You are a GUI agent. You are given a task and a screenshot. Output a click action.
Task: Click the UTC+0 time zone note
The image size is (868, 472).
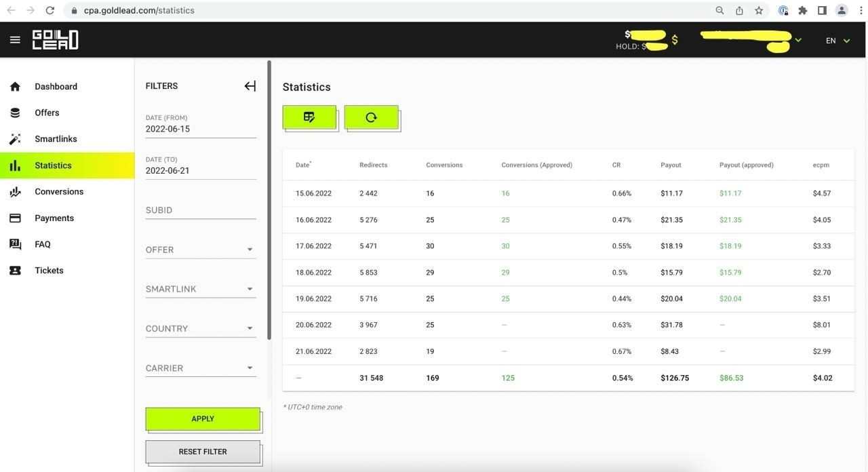(313, 407)
